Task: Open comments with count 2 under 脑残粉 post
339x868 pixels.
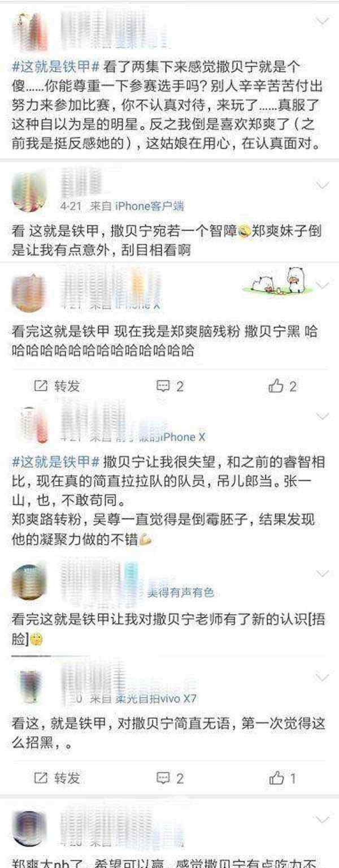Action: pos(170,386)
